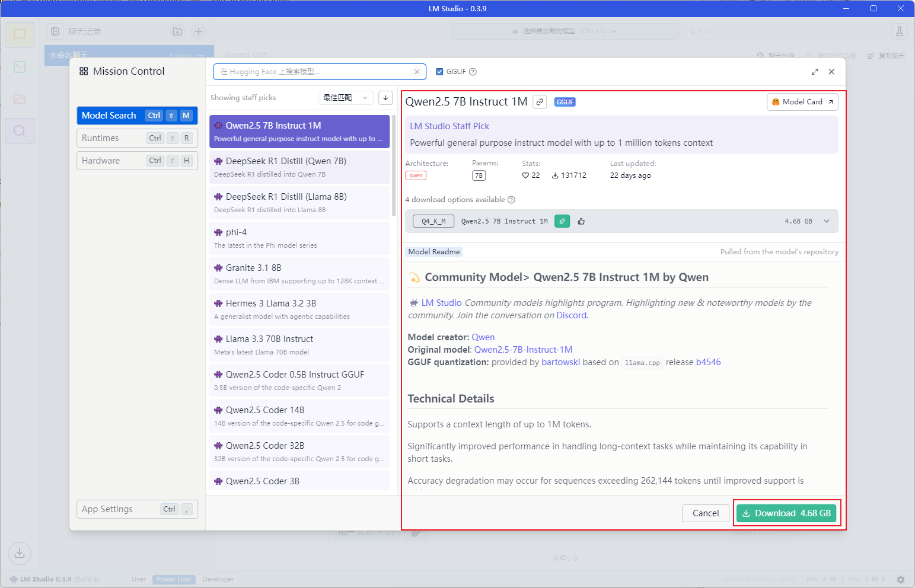The width and height of the screenshot is (915, 588).
Task: Click the GGUF badge next to model title
Action: click(565, 102)
